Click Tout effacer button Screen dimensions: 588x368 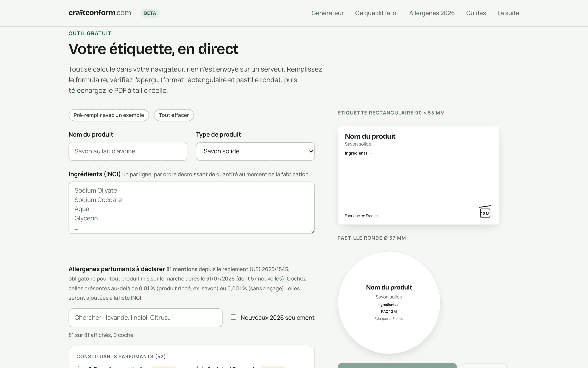(174, 115)
